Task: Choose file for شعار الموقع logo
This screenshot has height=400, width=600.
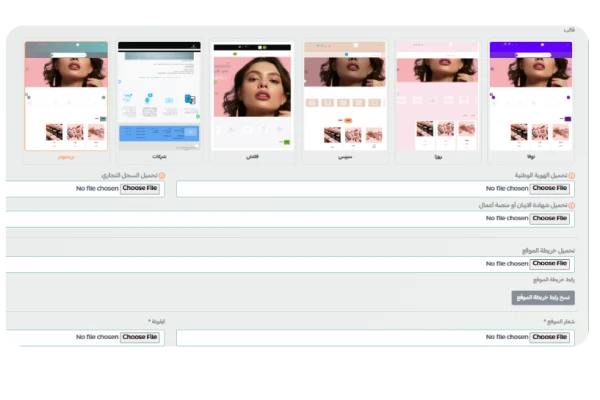Action: coord(549,337)
